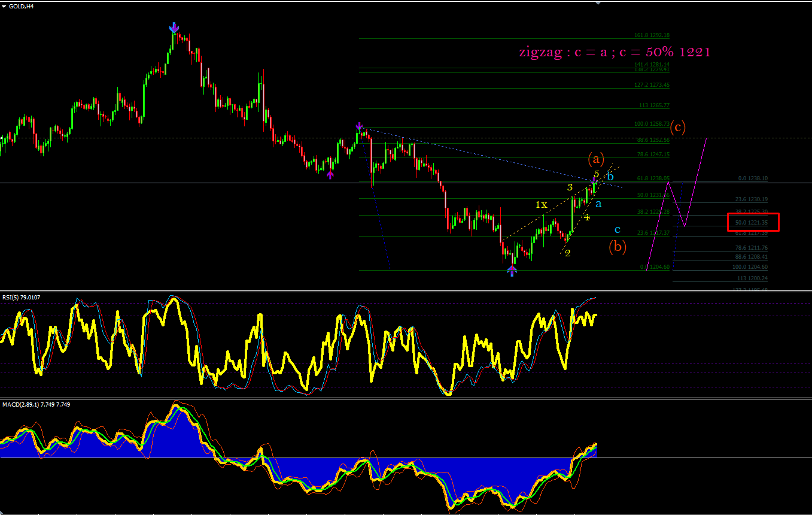
Task: Select the yellow wave 2 label
Action: pos(567,253)
